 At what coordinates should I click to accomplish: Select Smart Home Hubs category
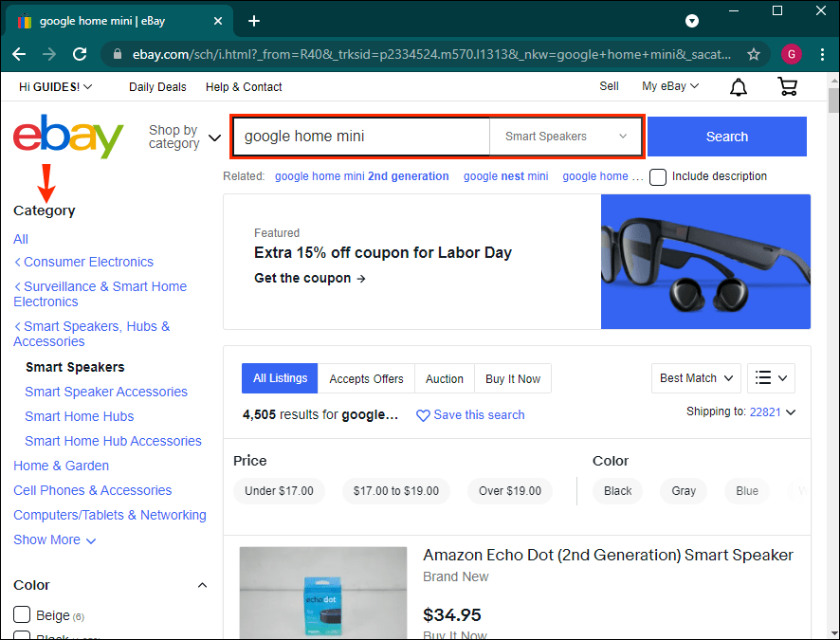pos(80,416)
